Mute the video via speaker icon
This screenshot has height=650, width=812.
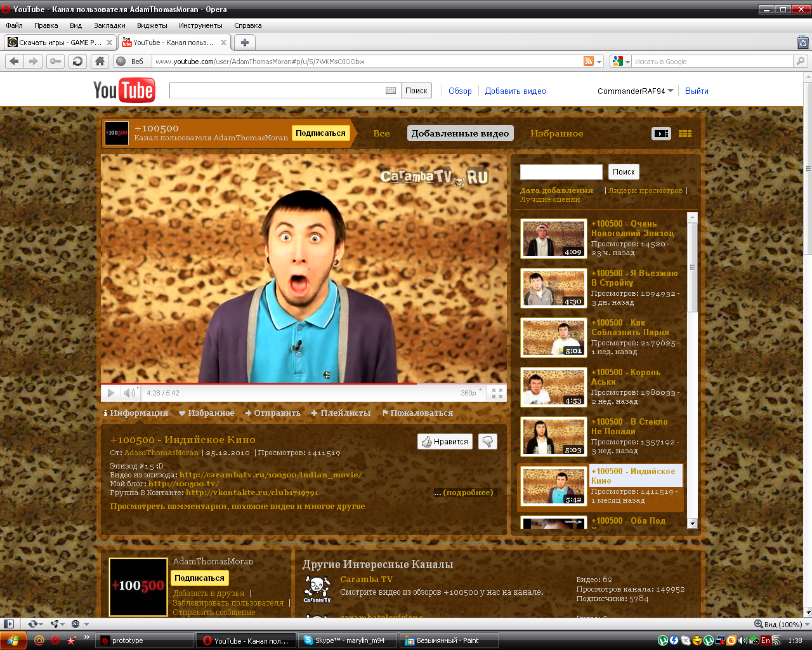[x=129, y=393]
